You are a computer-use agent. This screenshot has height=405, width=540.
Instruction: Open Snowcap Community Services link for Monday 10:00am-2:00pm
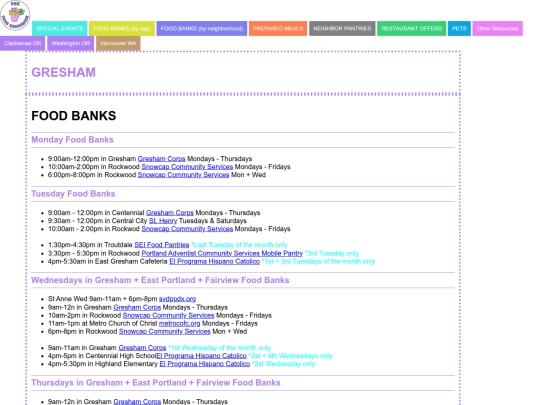click(x=187, y=167)
